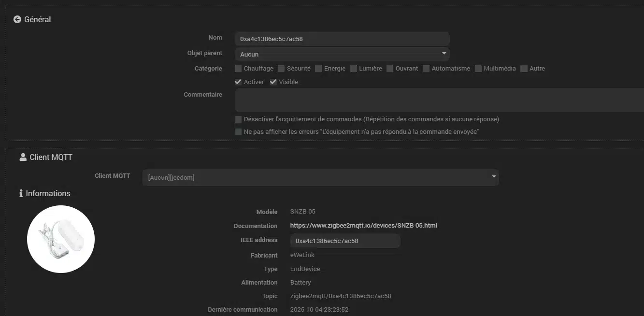Enable the Energie category checkbox
Image resolution: width=644 pixels, height=316 pixels.
pyautogui.click(x=318, y=69)
